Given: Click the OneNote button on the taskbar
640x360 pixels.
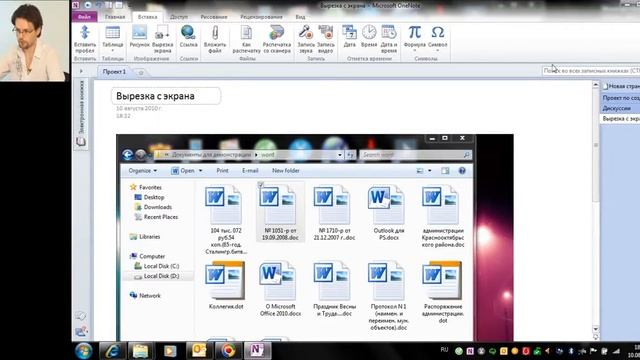Looking at the screenshot, I should click(257, 351).
